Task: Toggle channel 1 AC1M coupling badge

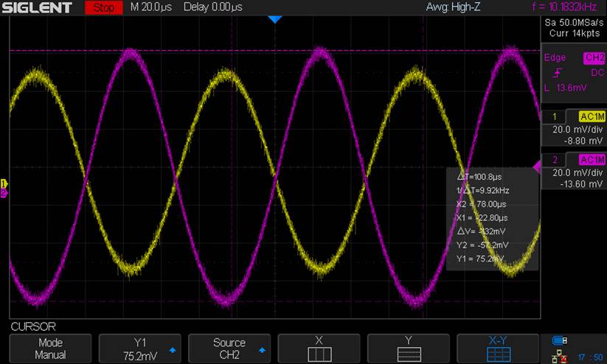Action: tap(591, 117)
